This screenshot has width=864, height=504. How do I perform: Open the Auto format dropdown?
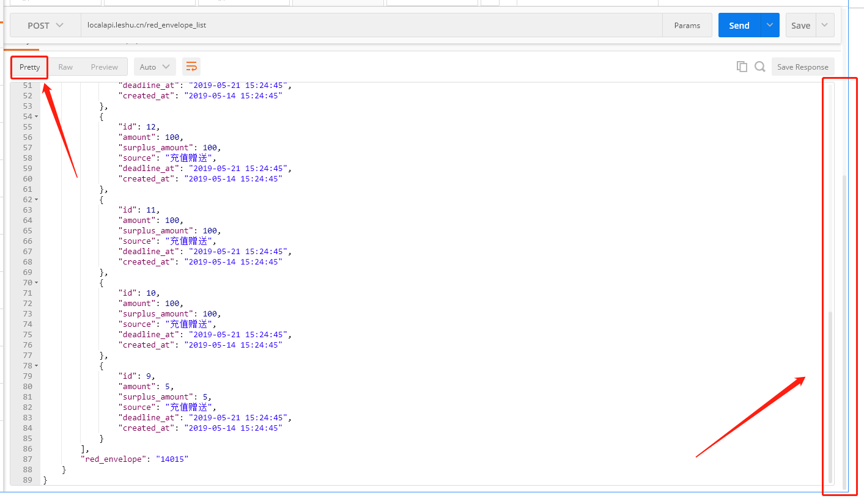coord(155,66)
